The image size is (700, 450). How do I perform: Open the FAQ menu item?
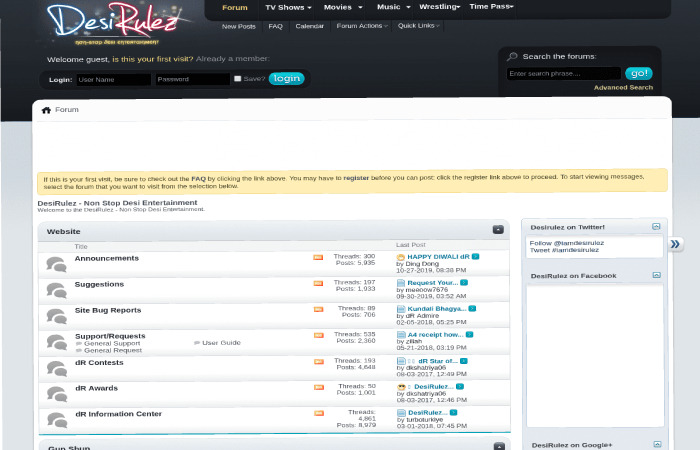coord(275,26)
